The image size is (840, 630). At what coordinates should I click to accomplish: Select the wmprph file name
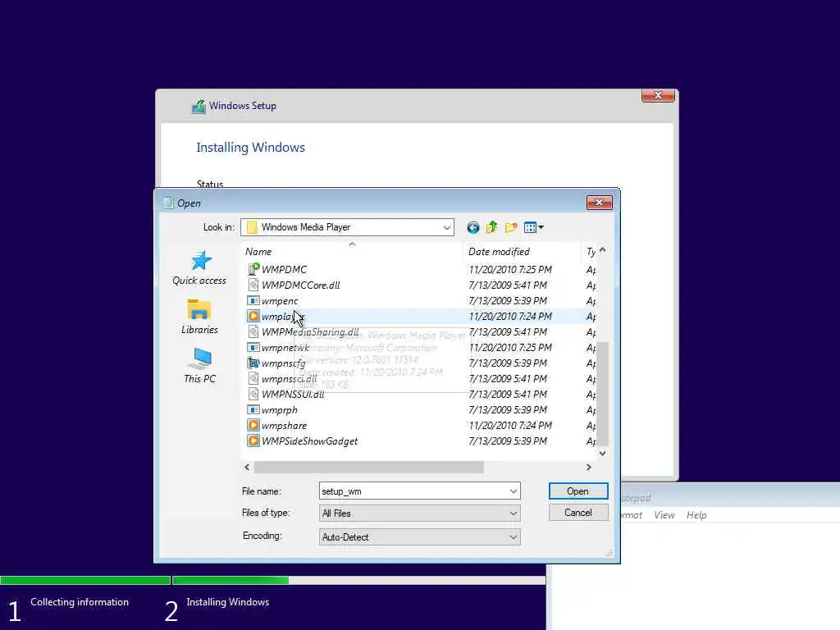(280, 410)
